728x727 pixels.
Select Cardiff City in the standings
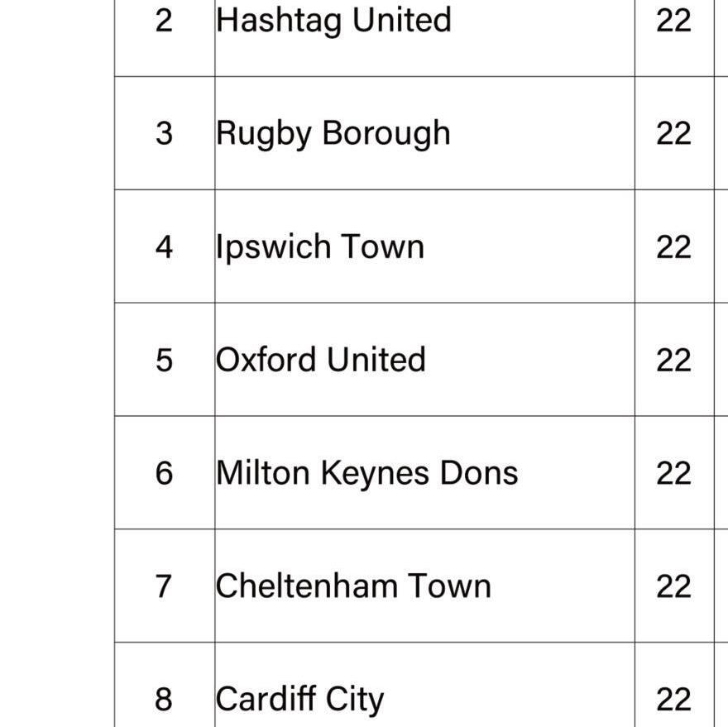pyautogui.click(x=300, y=699)
